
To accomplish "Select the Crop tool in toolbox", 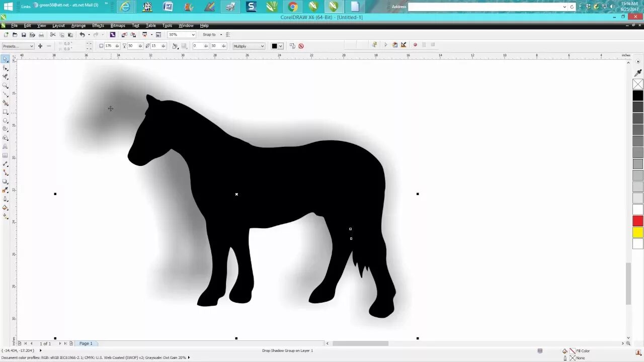I will click(5, 76).
